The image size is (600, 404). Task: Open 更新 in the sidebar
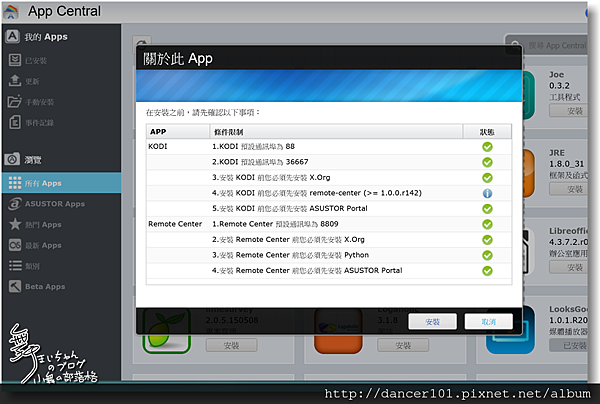tap(32, 81)
